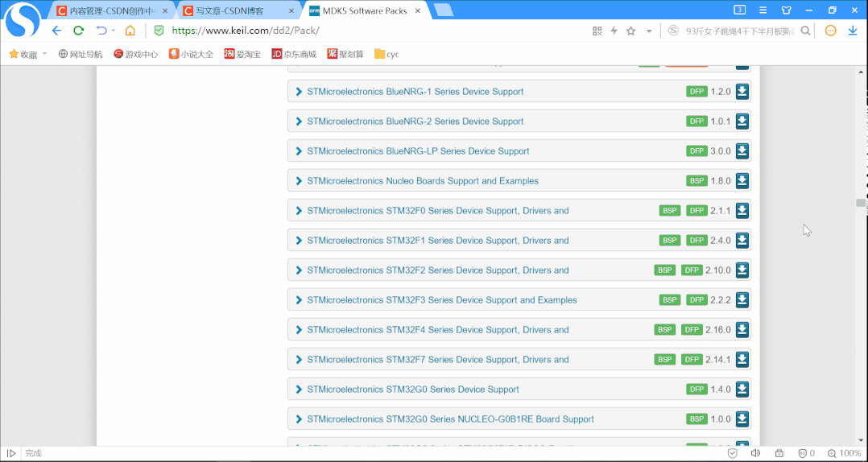Open the 聚划算 bookmark
Viewport: 868px width, 462px height.
pos(345,54)
